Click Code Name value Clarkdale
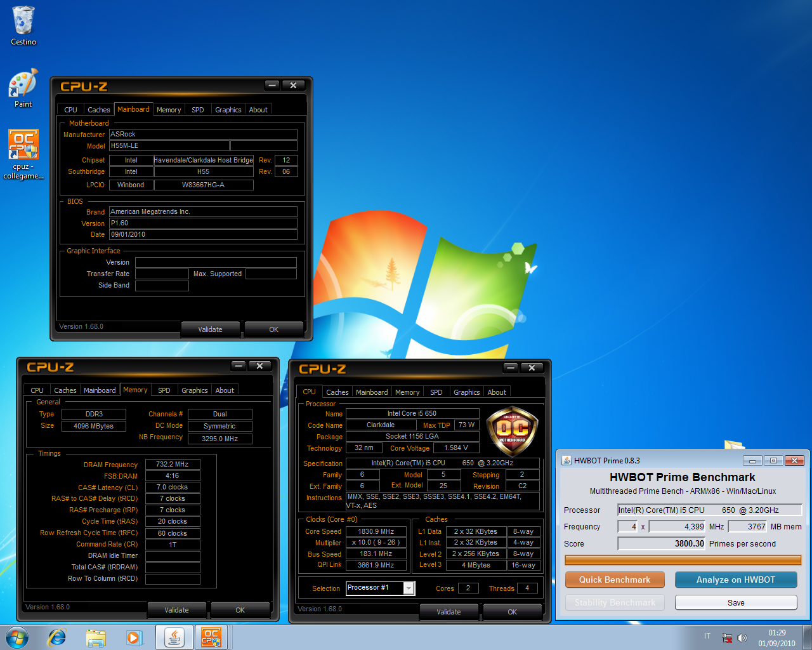This screenshot has width=812, height=650. [x=381, y=425]
